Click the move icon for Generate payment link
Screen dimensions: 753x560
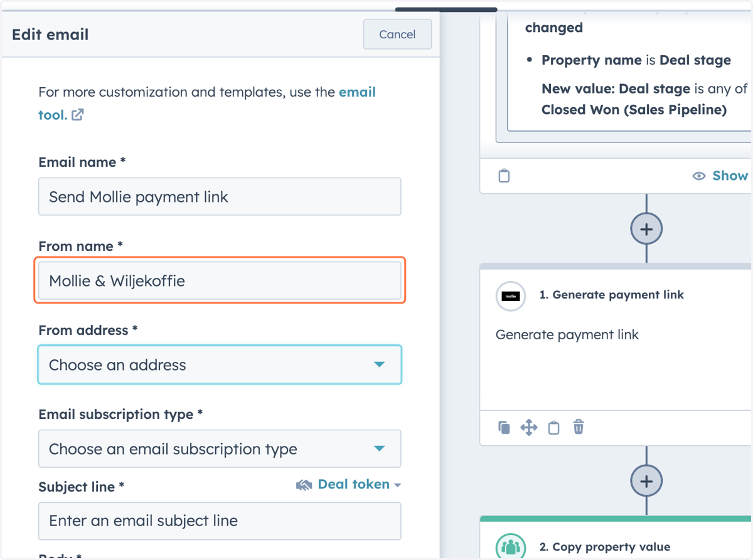(x=529, y=428)
